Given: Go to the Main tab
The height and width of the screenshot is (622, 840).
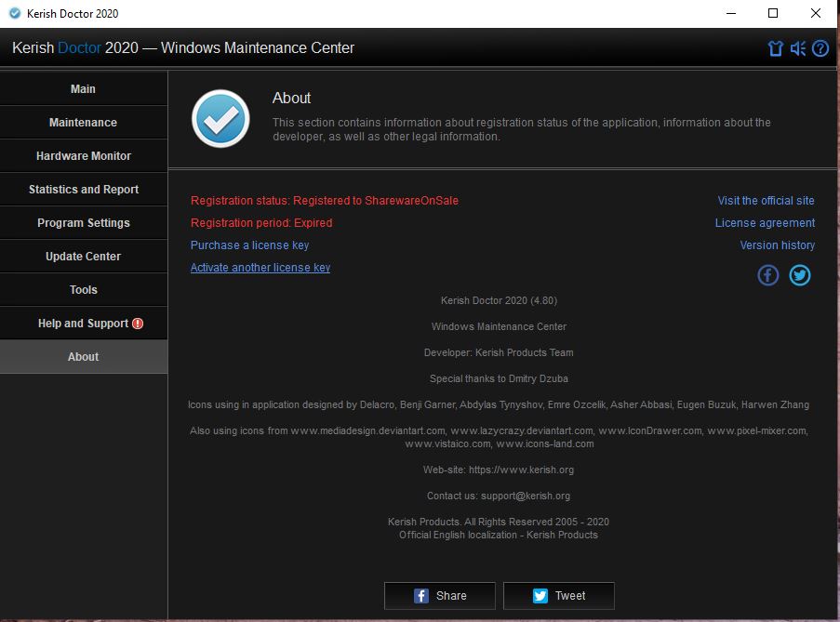Looking at the screenshot, I should (84, 89).
